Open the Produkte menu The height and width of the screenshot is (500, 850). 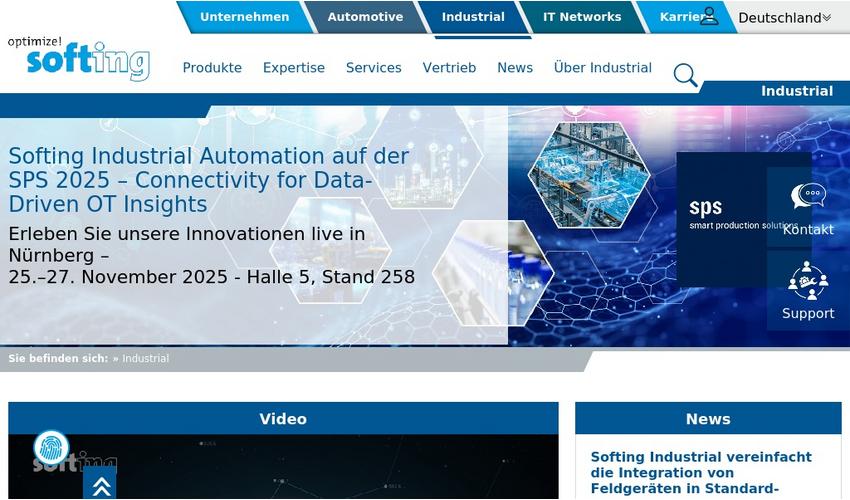coord(212,68)
